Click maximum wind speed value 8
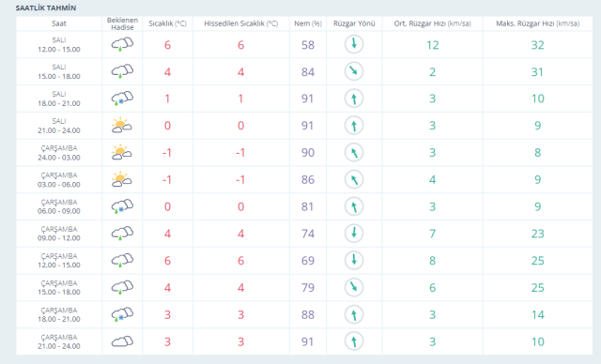This screenshot has height=364, width=601. 537,153
